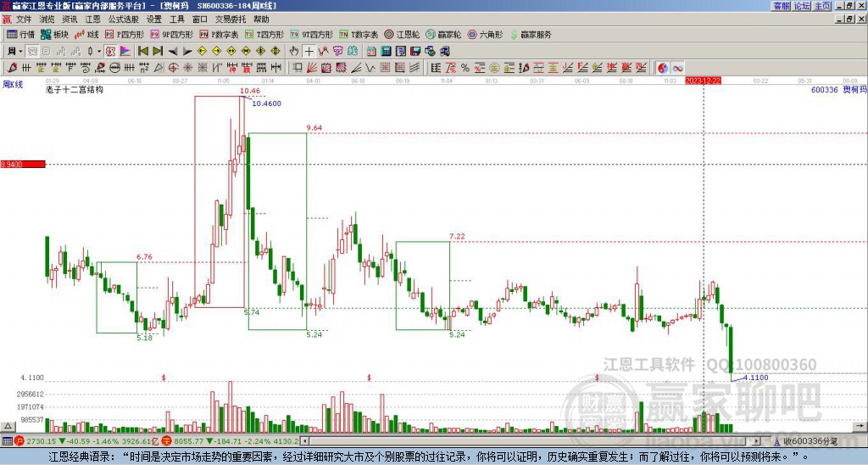This screenshot has width=868, height=465.
Task: Click the Shenzhen index 深 icon
Action: click(x=166, y=441)
